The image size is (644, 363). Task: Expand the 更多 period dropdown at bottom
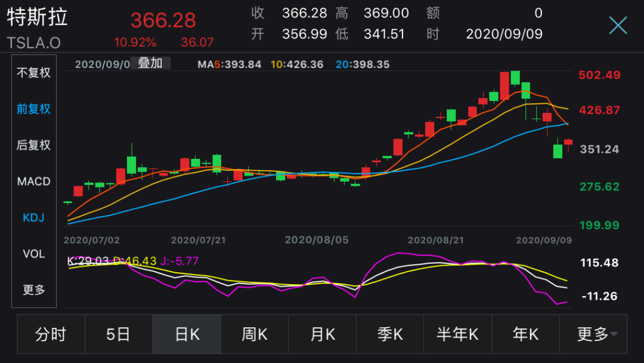pyautogui.click(x=593, y=334)
